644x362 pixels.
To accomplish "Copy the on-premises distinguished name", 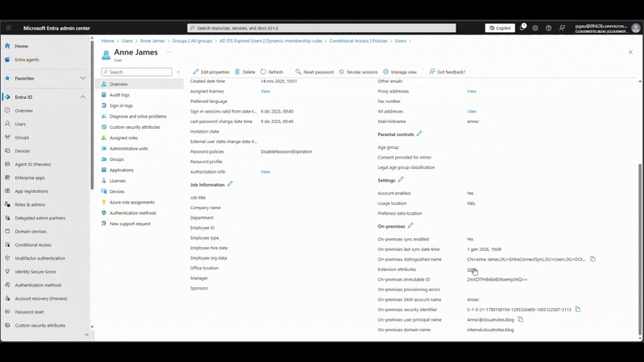I will [x=592, y=259].
